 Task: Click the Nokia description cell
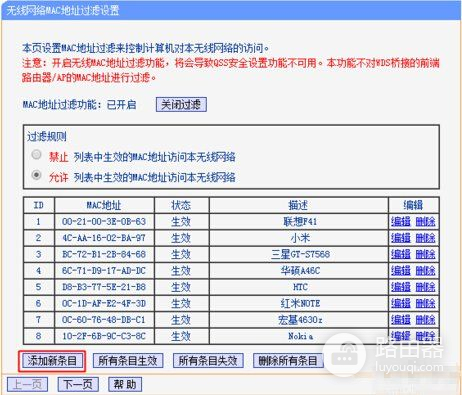pos(299,336)
